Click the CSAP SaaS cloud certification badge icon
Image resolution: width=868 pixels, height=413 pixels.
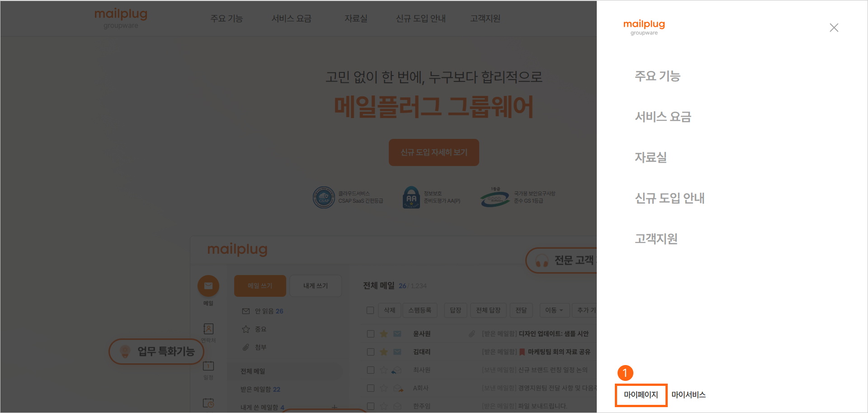tap(324, 197)
